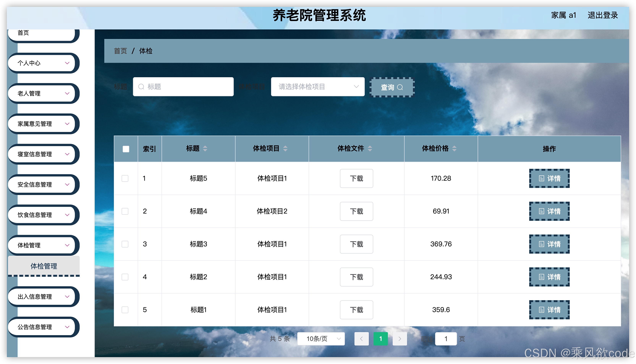636x364 pixels.
Task: Check the checkbox for row 标题5
Action: point(125,178)
